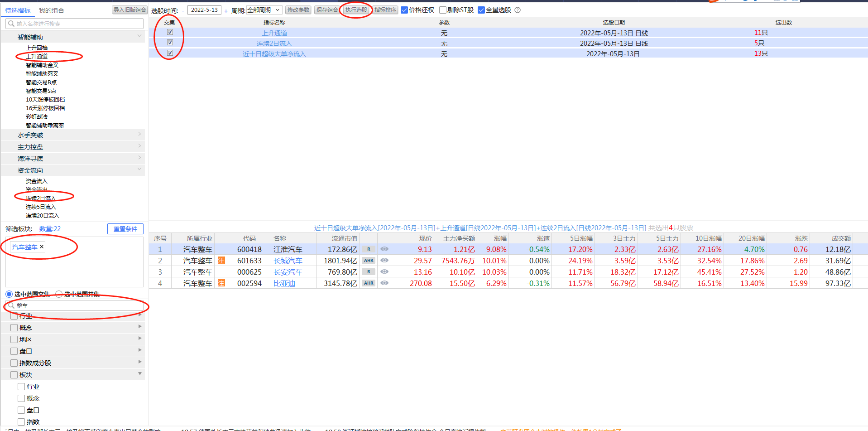Enable the 剔除ST股 checkbox
The image size is (868, 431).
[443, 10]
